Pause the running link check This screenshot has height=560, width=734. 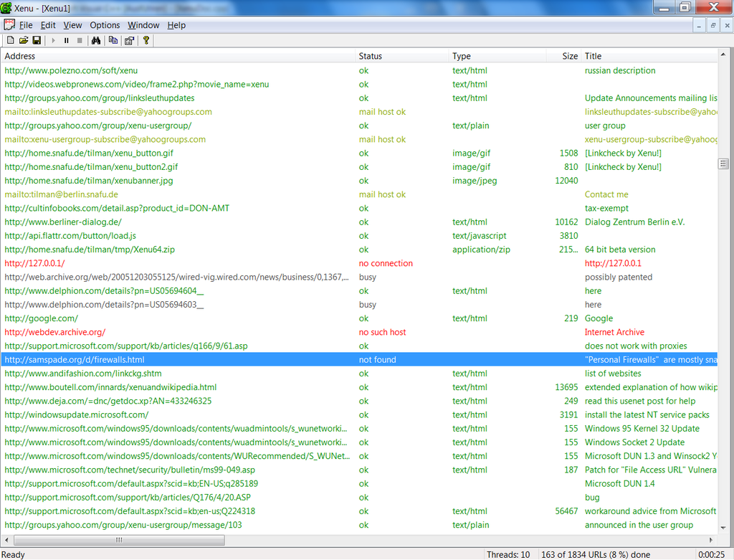click(x=66, y=40)
